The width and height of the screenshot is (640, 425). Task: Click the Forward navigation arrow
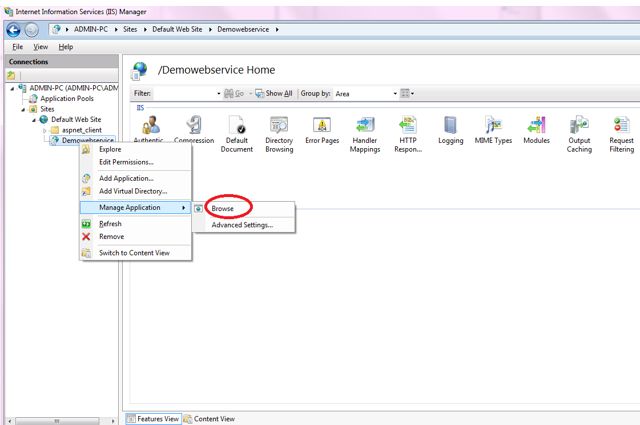tap(31, 30)
